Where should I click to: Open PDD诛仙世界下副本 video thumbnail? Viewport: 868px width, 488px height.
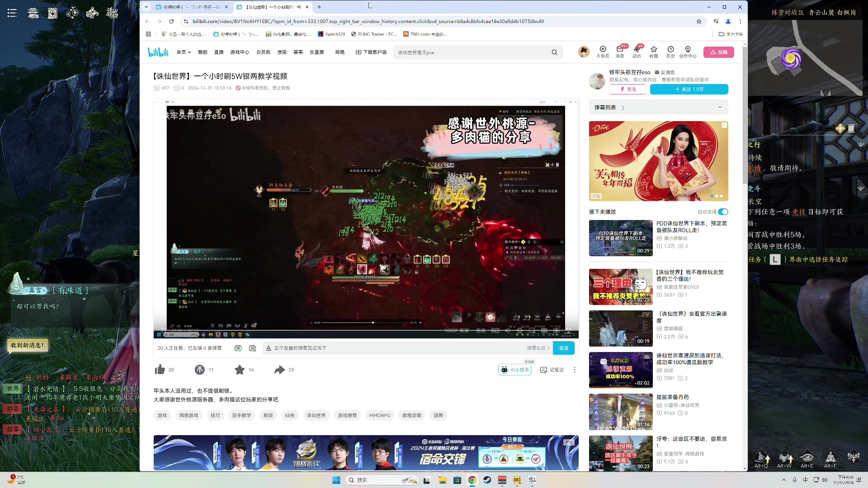point(621,238)
